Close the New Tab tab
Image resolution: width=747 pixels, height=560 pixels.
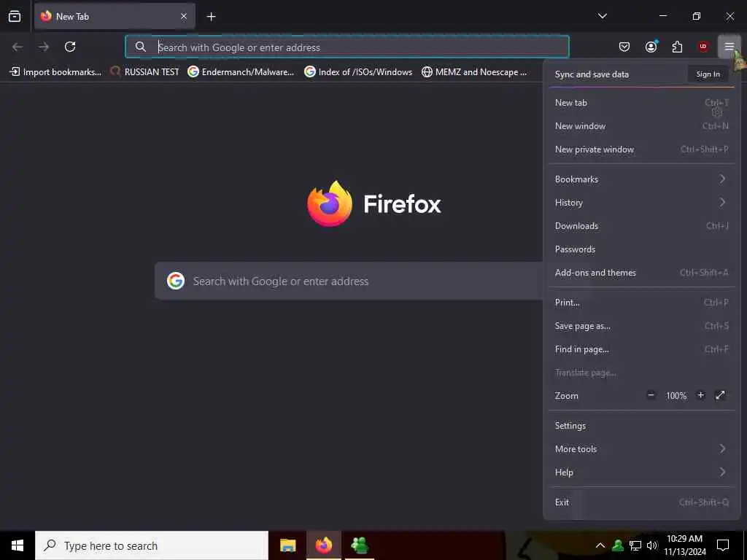pos(184,16)
